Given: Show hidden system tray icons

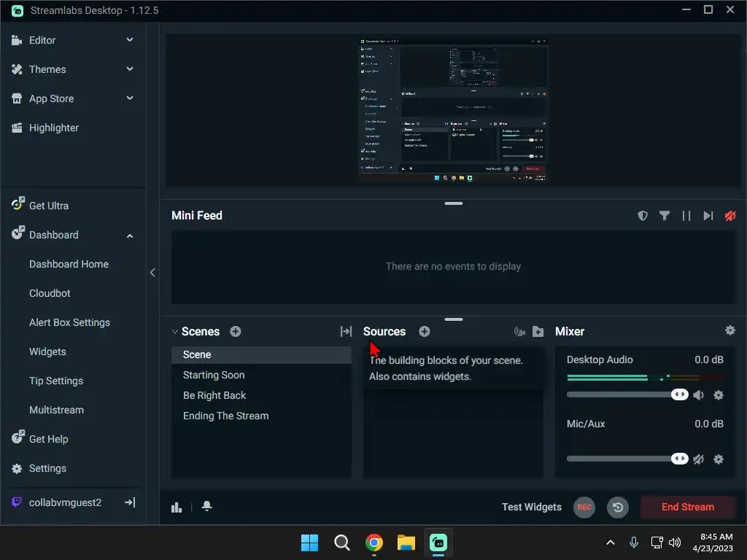Looking at the screenshot, I should pos(611,542).
